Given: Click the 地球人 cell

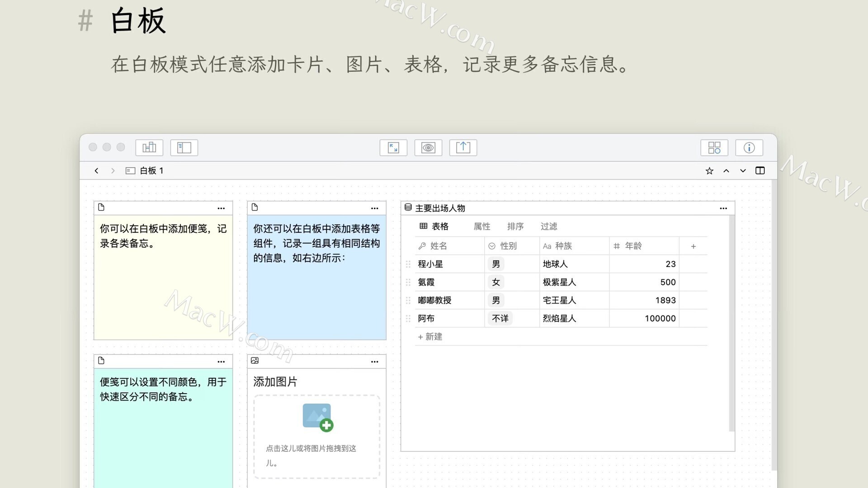Looking at the screenshot, I should 574,264.
